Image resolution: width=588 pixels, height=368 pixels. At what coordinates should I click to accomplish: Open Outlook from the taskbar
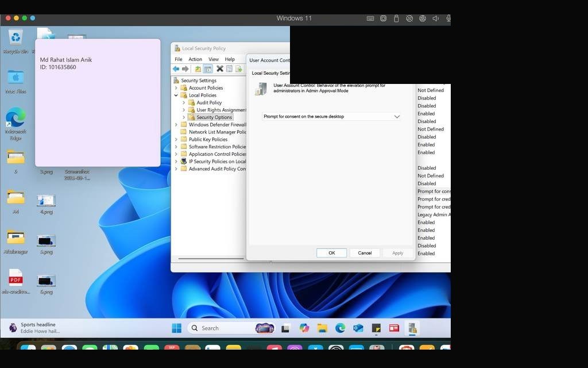(358, 328)
